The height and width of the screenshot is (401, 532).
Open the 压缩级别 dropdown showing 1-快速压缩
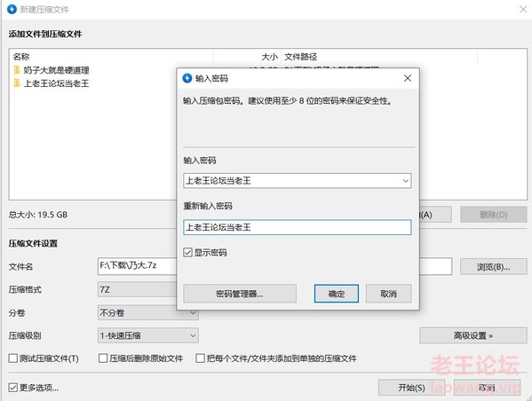pos(148,335)
